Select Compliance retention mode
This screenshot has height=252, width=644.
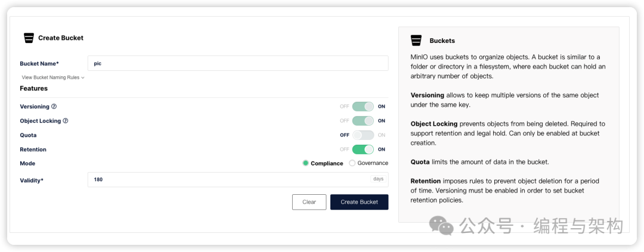306,163
